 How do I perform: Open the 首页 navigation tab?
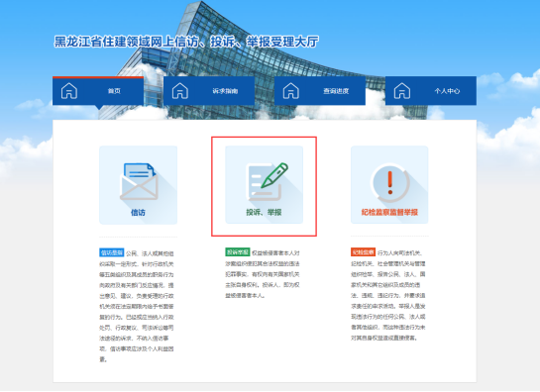click(x=98, y=91)
